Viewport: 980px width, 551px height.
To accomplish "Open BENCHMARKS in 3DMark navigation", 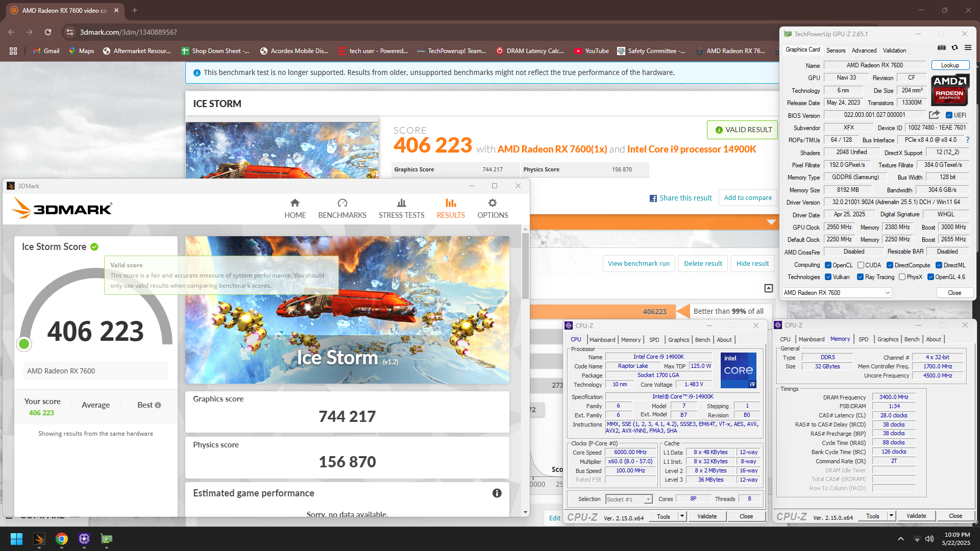I will 342,209.
